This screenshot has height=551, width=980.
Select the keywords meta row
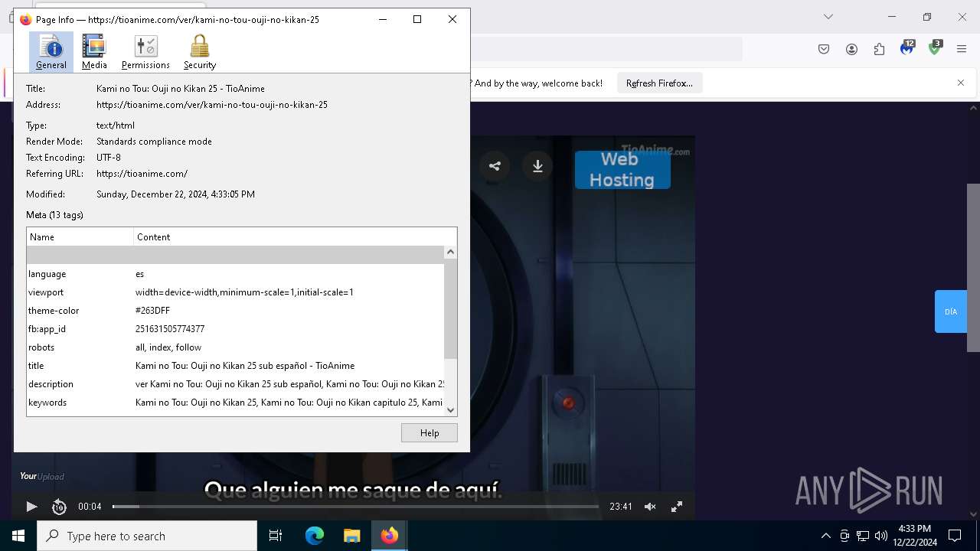pos(235,403)
